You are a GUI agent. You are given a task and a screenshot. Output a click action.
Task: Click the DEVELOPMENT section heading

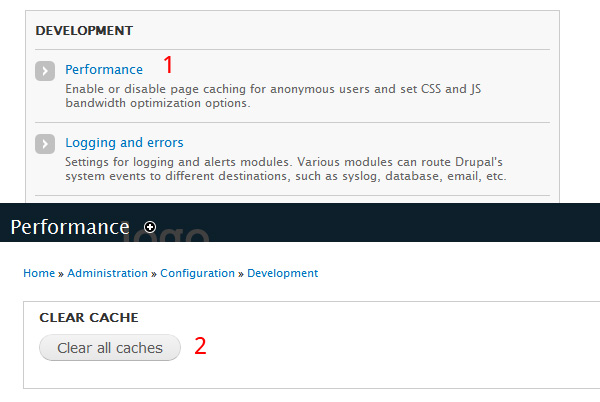point(84,31)
